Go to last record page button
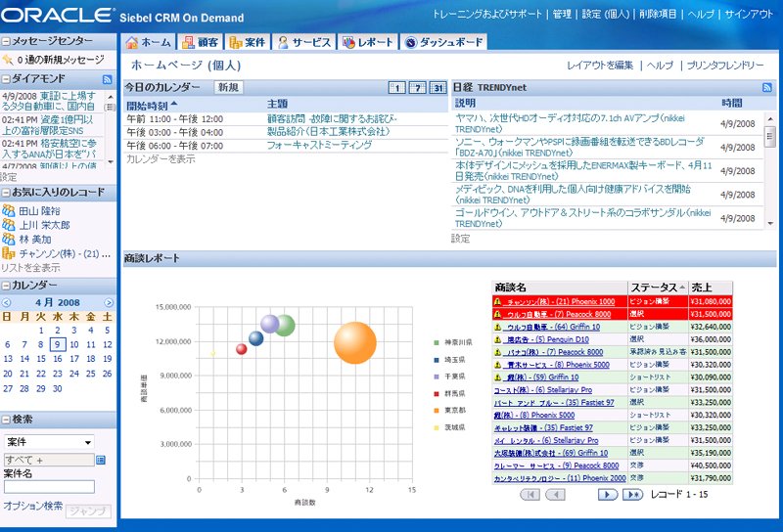The width and height of the screenshot is (783, 532). coord(632,495)
